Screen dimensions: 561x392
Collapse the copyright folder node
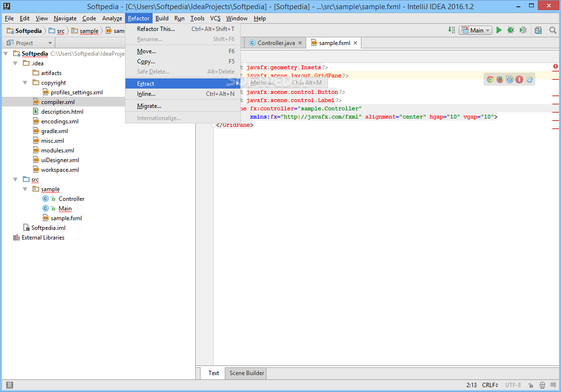click(25, 83)
